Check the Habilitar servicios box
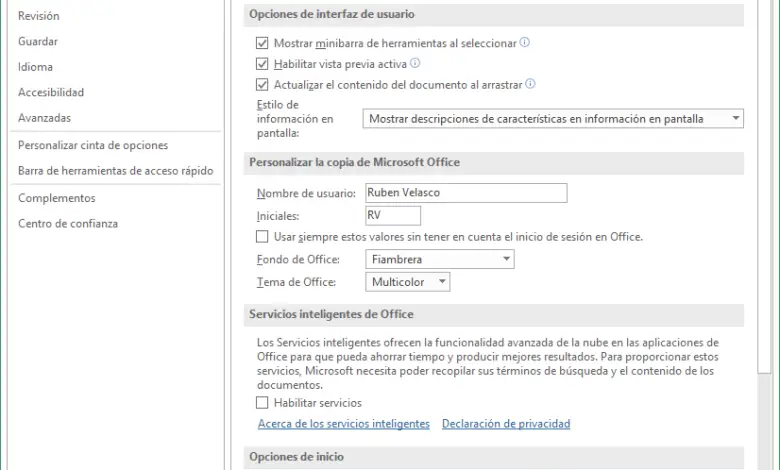This screenshot has width=780, height=470. [263, 403]
